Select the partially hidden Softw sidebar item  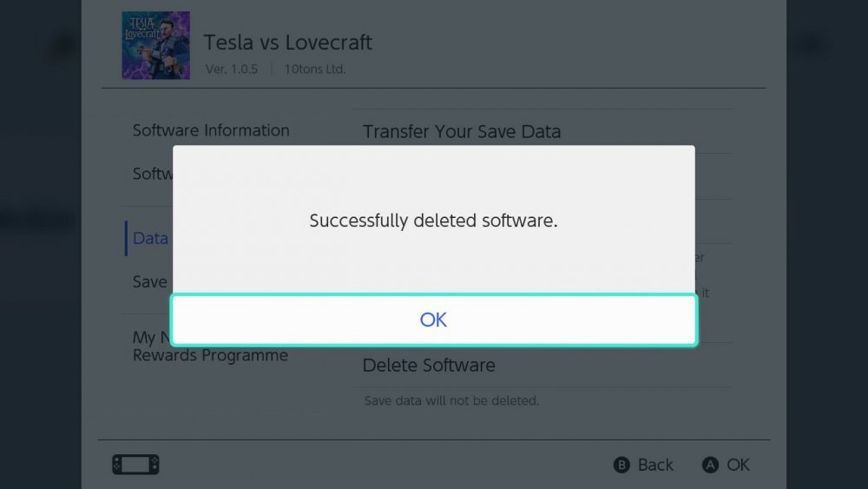click(x=153, y=174)
